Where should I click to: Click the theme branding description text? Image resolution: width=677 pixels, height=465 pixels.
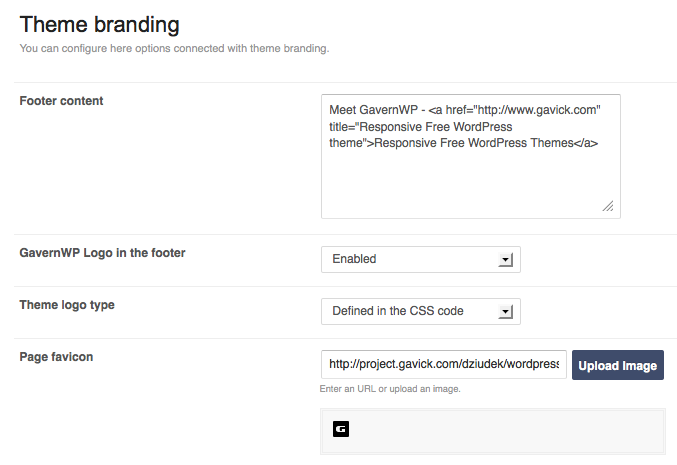[174, 47]
